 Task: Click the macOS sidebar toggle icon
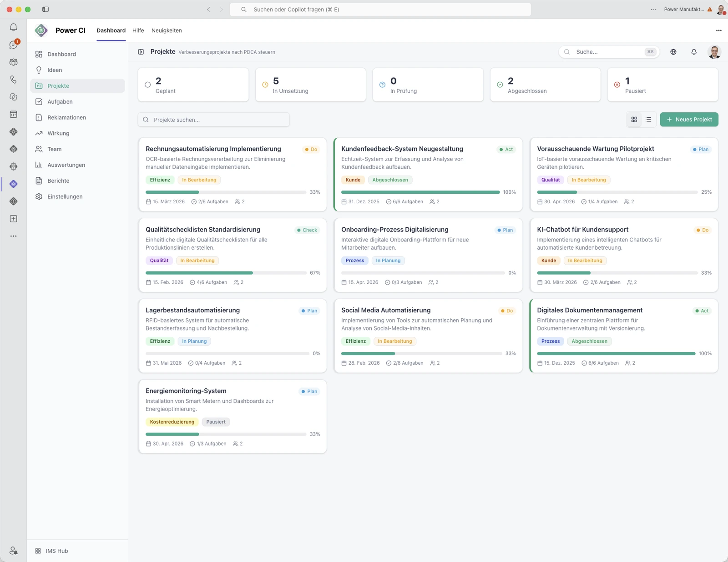click(x=45, y=9)
